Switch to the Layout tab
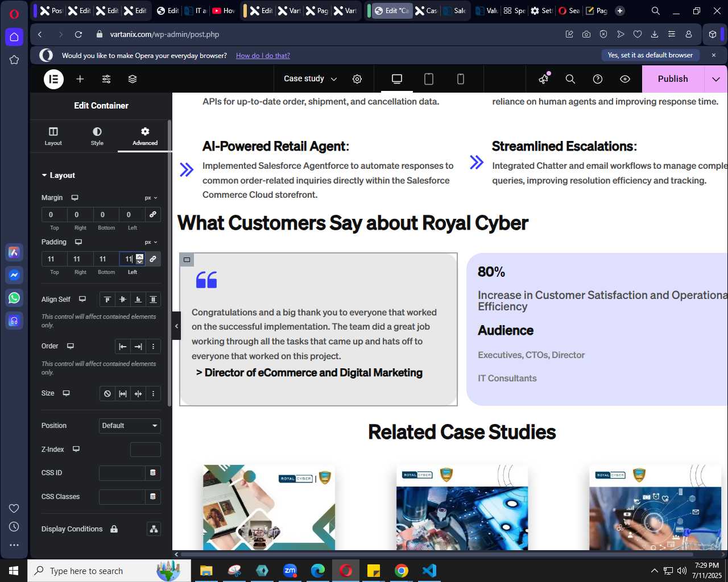 53,136
